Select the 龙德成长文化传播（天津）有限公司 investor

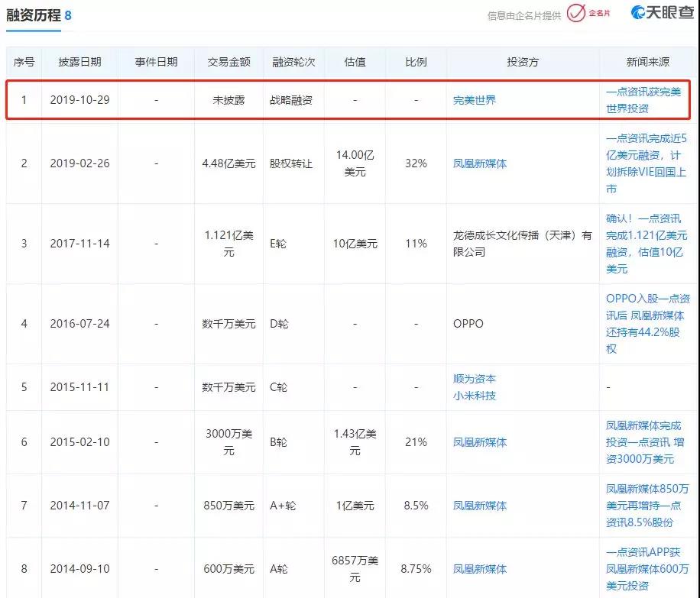point(522,243)
